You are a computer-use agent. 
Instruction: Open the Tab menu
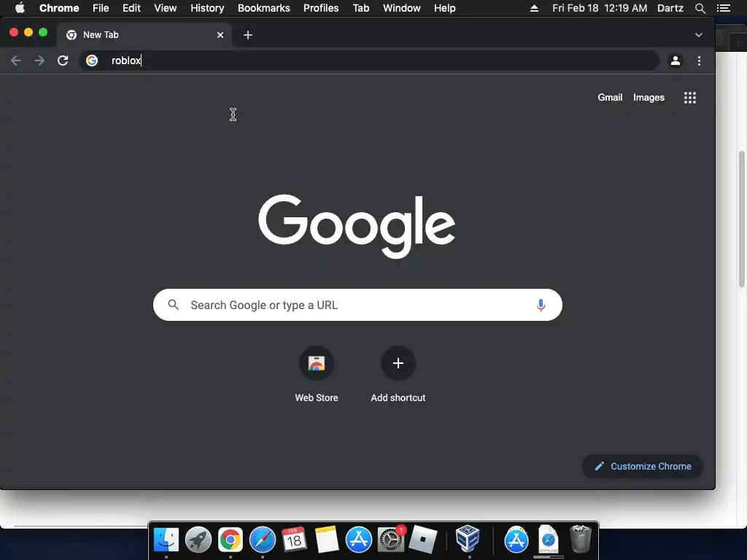pyautogui.click(x=361, y=8)
